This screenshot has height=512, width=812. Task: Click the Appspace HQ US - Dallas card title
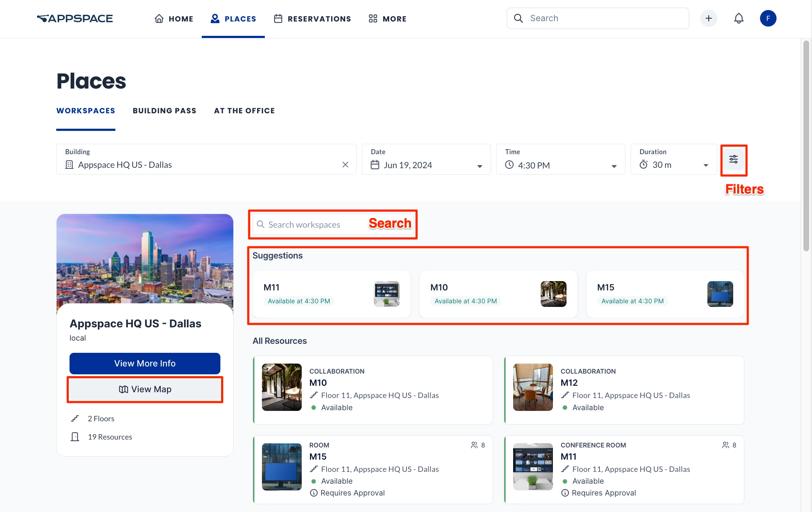coord(135,323)
